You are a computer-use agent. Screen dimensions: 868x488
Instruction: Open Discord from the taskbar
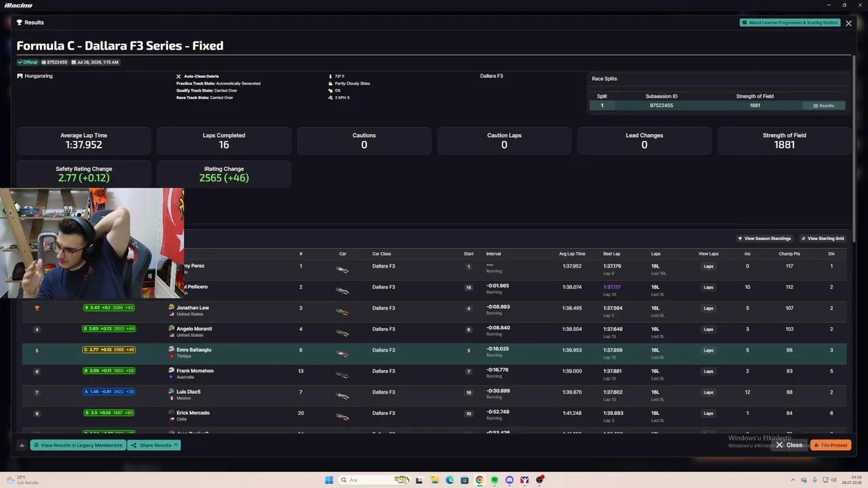pyautogui.click(x=509, y=480)
